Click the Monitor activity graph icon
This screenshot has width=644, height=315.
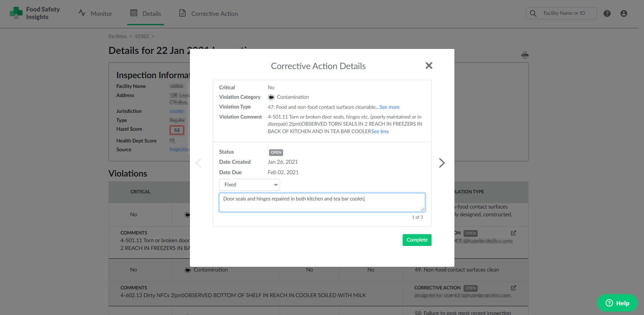pos(82,13)
